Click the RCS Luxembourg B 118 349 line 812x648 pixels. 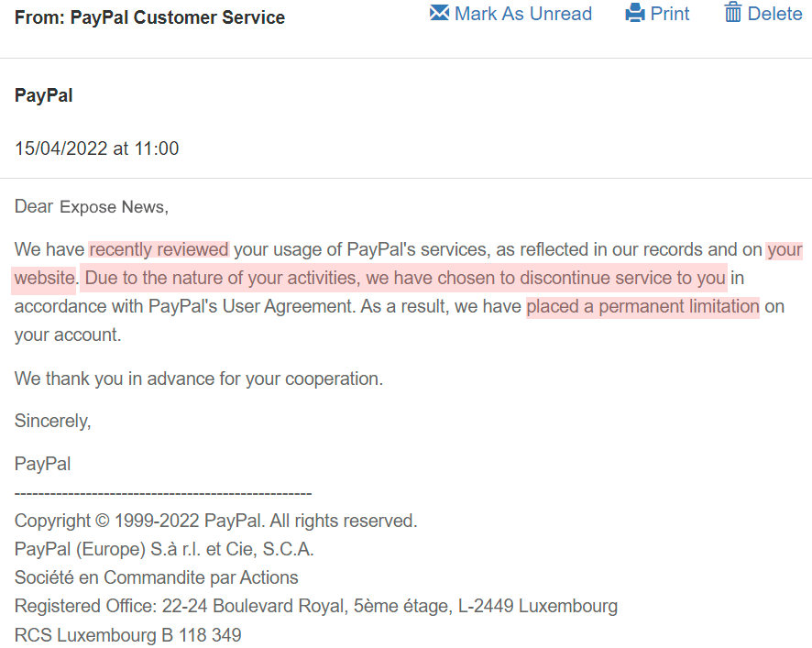(x=128, y=635)
